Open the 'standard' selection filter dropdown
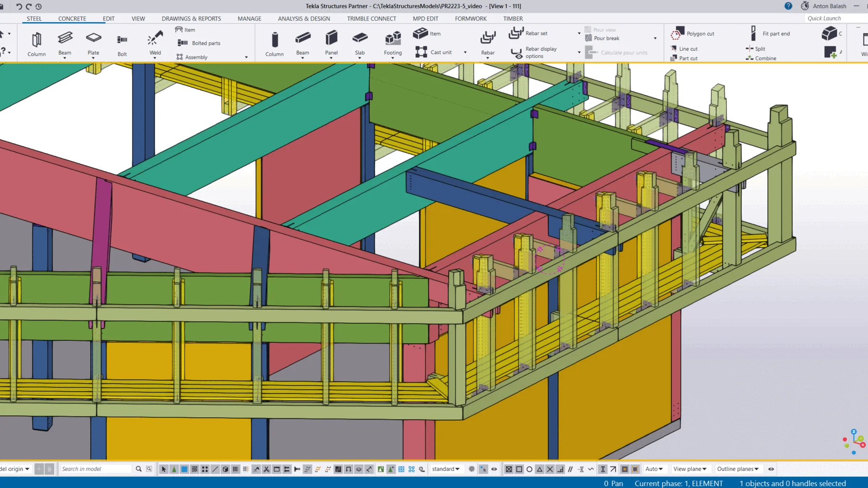Screen dimensions: 868x488 click(x=446, y=469)
